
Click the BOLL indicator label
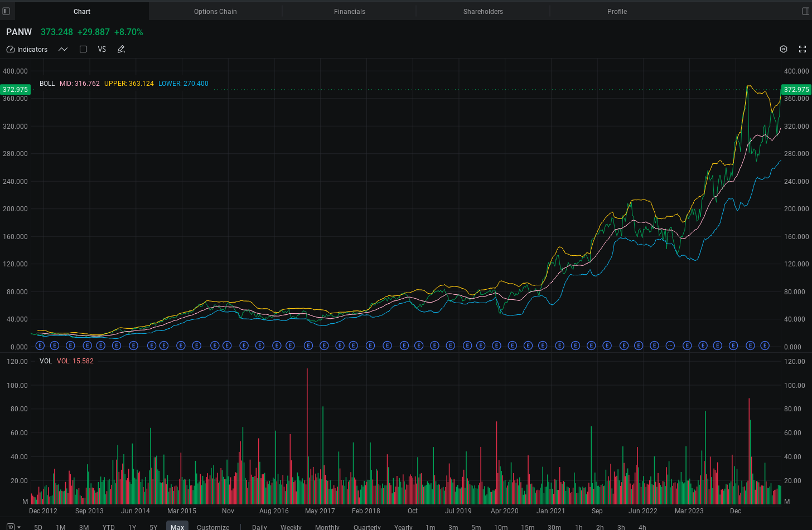[x=47, y=84]
